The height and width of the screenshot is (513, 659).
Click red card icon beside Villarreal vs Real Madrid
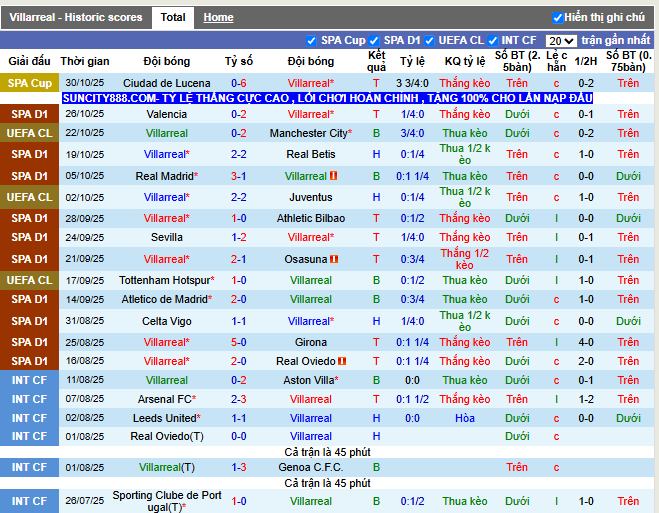pyautogui.click(x=334, y=176)
